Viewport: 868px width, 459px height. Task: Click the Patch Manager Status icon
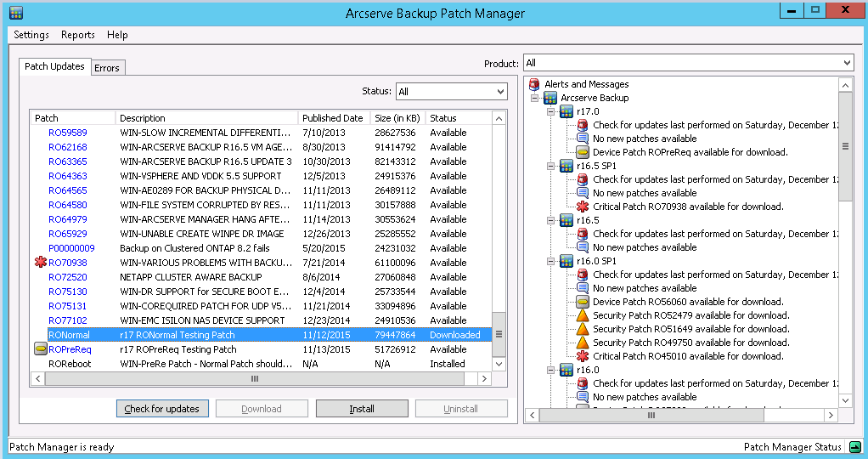click(855, 447)
